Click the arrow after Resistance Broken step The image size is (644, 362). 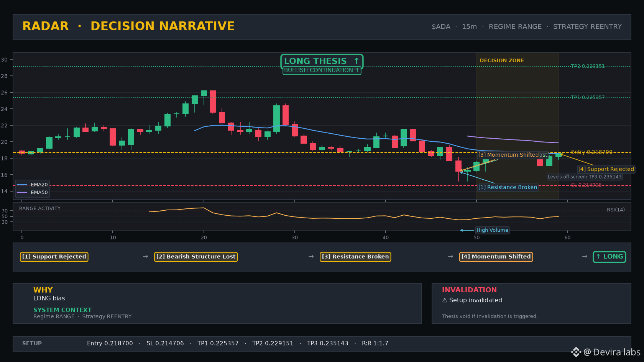coord(451,256)
